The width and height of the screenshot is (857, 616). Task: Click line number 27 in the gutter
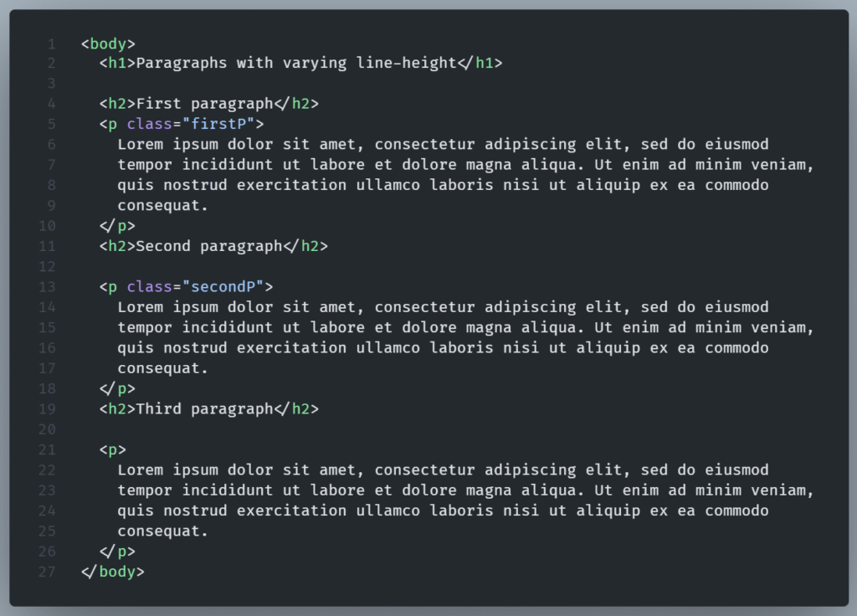[47, 572]
